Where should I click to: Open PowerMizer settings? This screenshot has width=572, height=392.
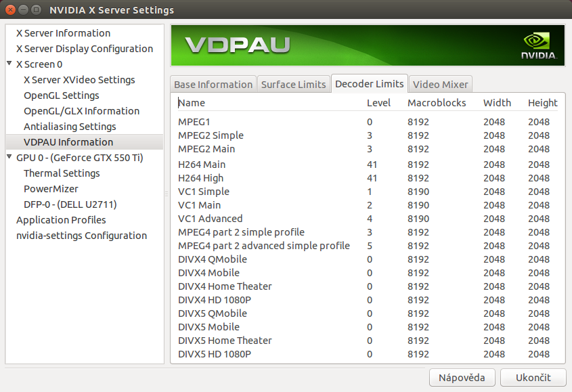click(x=51, y=189)
